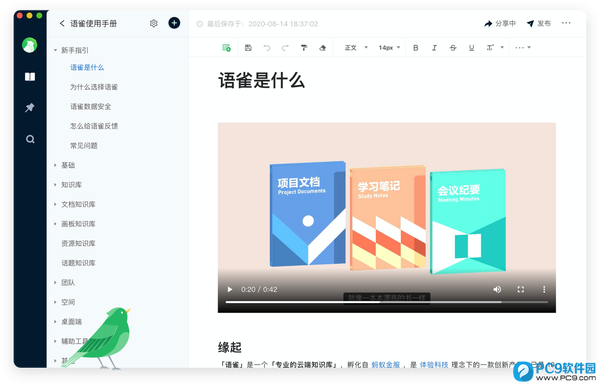Create new document with the plus button
The image size is (600, 385).
[174, 23]
